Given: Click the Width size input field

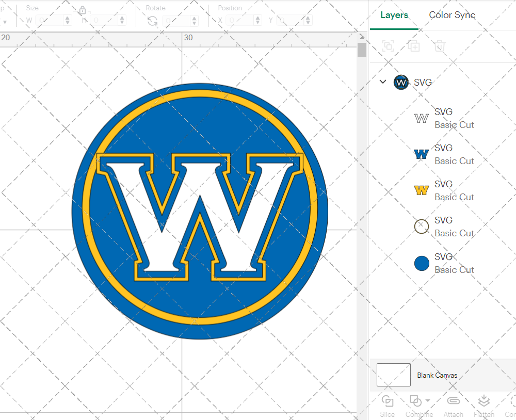Looking at the screenshot, I should click(50, 21).
